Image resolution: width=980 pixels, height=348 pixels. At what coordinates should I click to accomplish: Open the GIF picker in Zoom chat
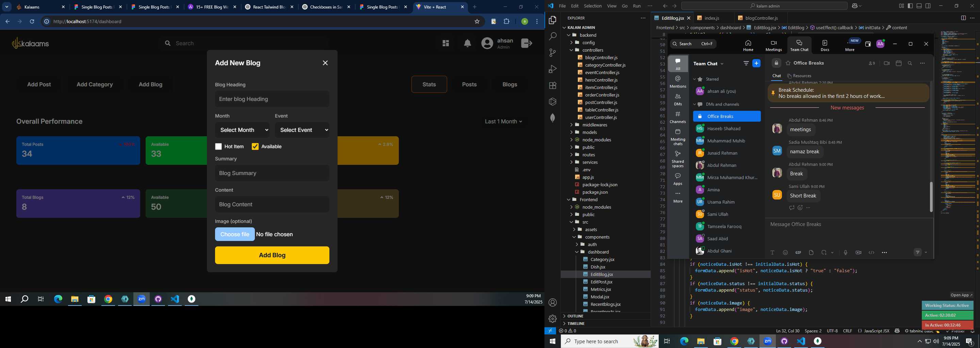(x=798, y=253)
